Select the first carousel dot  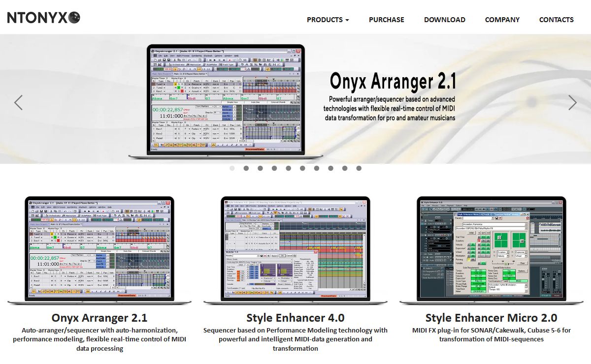pos(232,168)
